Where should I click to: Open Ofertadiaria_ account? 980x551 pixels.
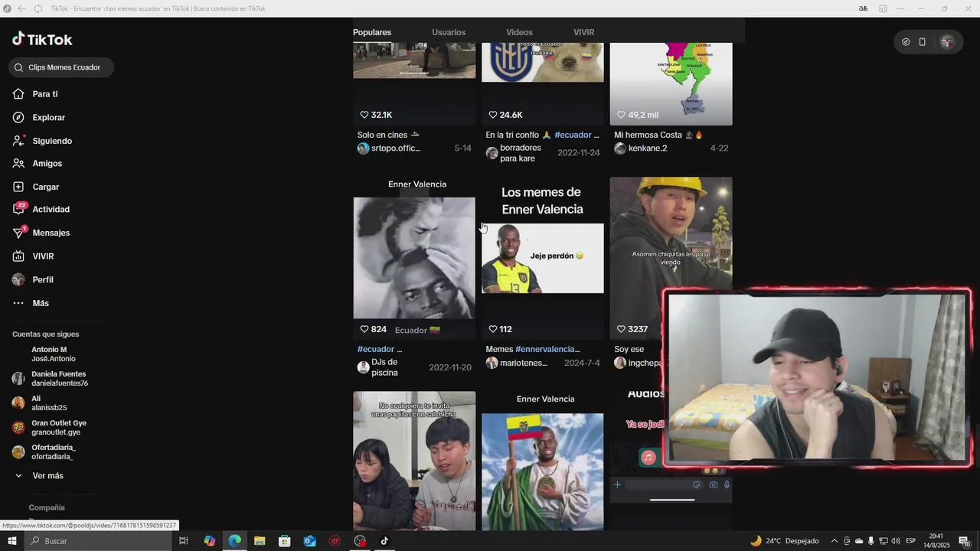coord(44,452)
